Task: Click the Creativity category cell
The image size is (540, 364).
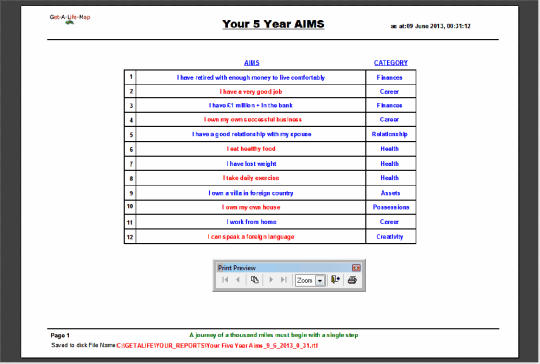Action: pyautogui.click(x=390, y=237)
